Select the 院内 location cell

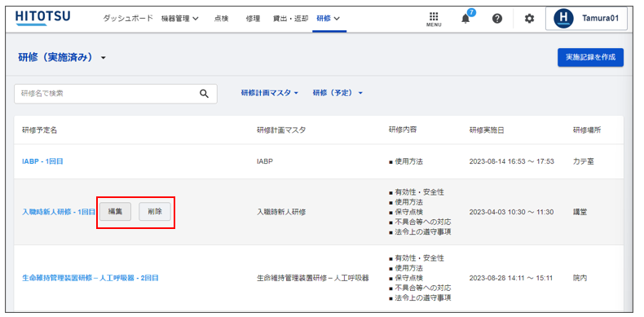pos(580,278)
